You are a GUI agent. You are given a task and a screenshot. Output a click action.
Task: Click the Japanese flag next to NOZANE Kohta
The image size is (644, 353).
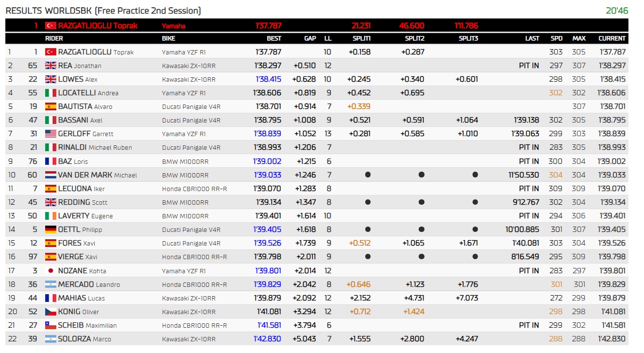51,271
